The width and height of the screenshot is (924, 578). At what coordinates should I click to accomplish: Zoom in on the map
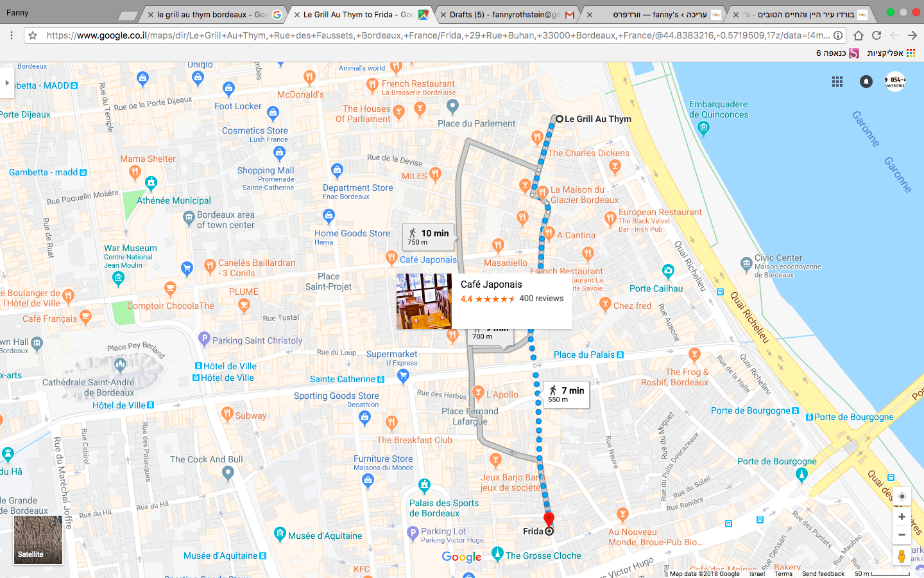coord(902,516)
